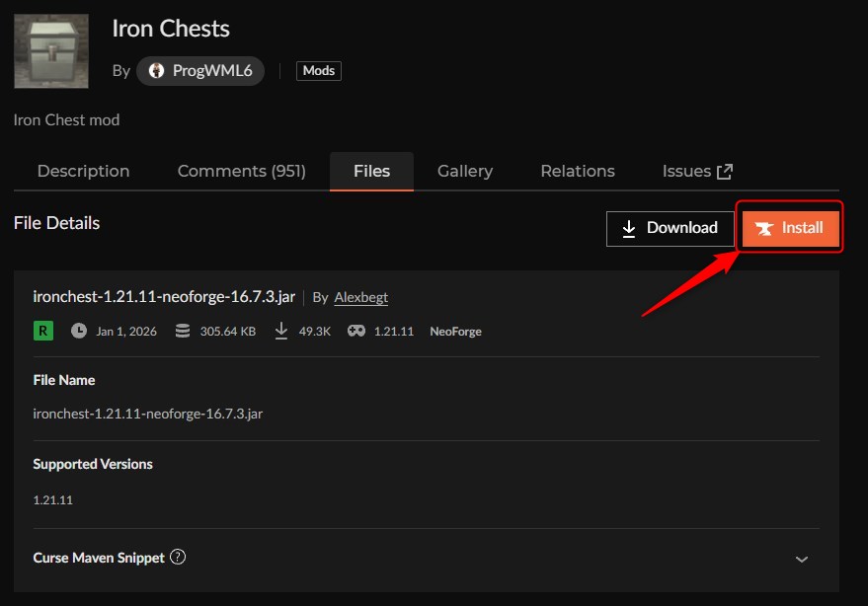Switch to the Gallery tab

464,171
